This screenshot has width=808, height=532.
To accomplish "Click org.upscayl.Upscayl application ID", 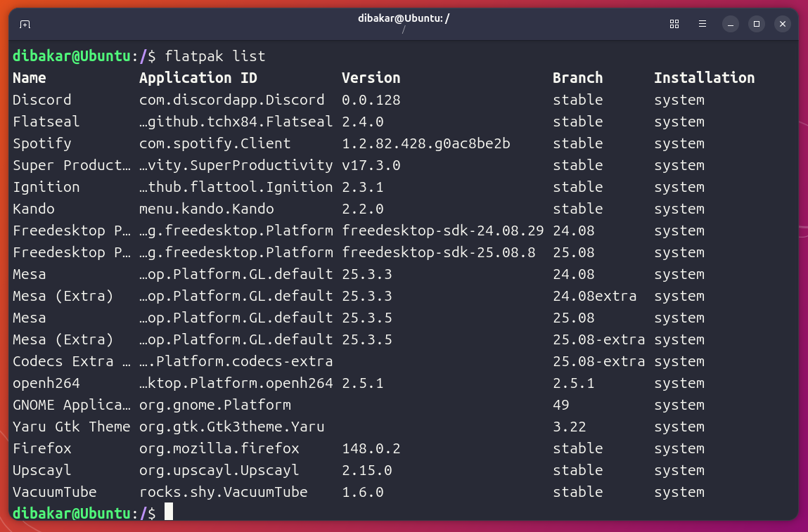I will pyautogui.click(x=219, y=470).
